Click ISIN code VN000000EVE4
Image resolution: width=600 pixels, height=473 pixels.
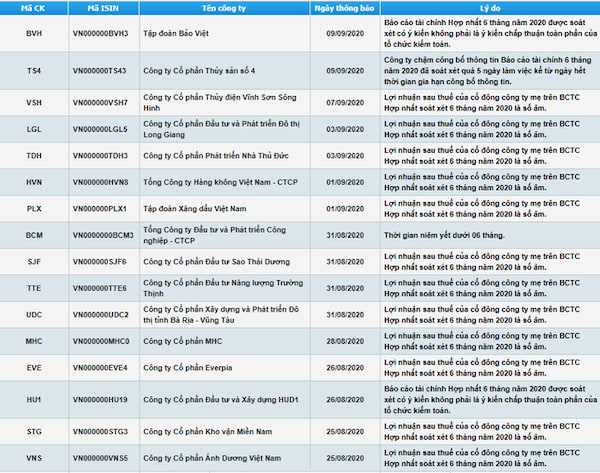tap(100, 368)
